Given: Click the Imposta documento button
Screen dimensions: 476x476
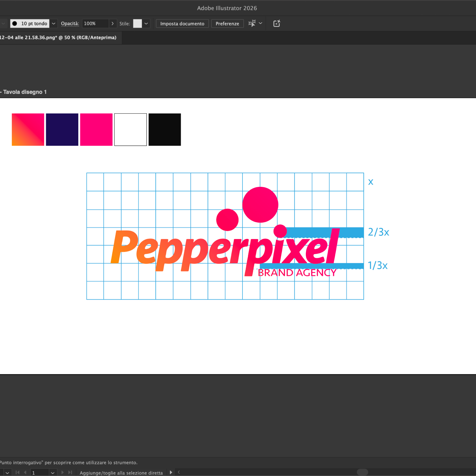Looking at the screenshot, I should pos(182,24).
